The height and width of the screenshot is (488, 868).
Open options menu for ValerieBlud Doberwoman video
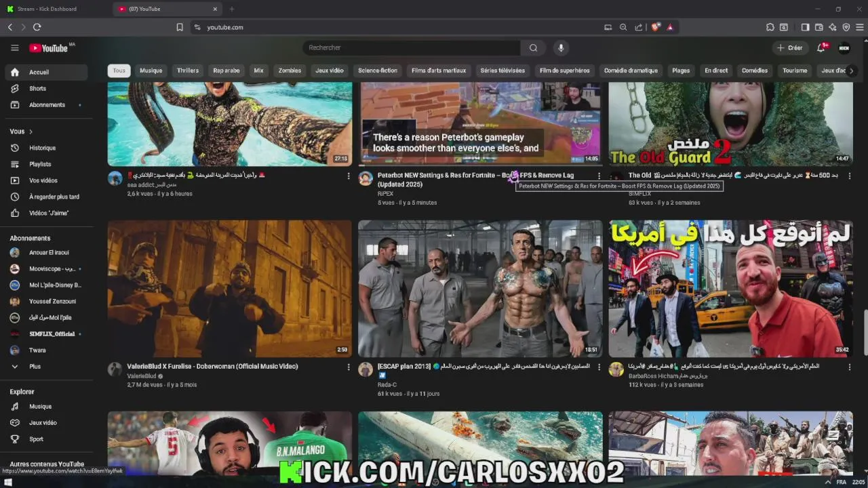click(x=349, y=367)
